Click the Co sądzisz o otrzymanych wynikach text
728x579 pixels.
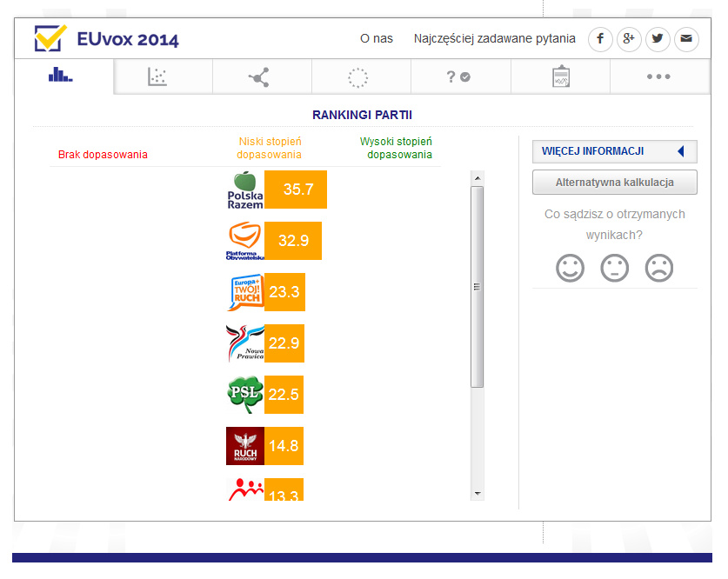point(614,224)
